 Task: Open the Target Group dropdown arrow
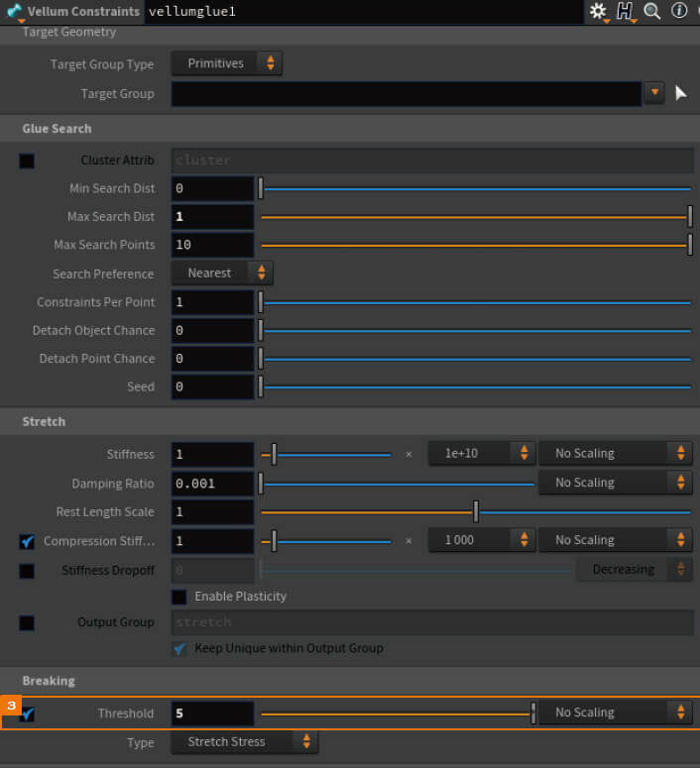click(654, 92)
